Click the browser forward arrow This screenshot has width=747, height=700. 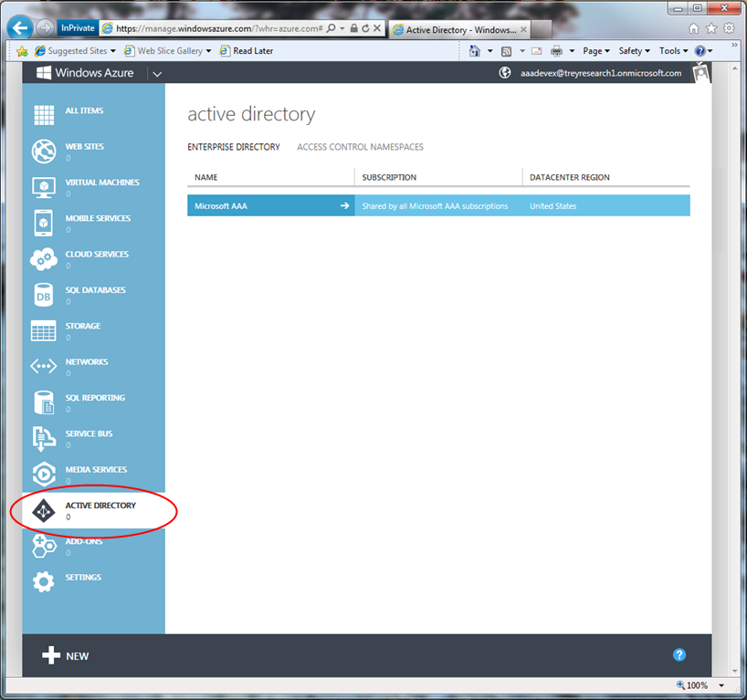(46, 28)
